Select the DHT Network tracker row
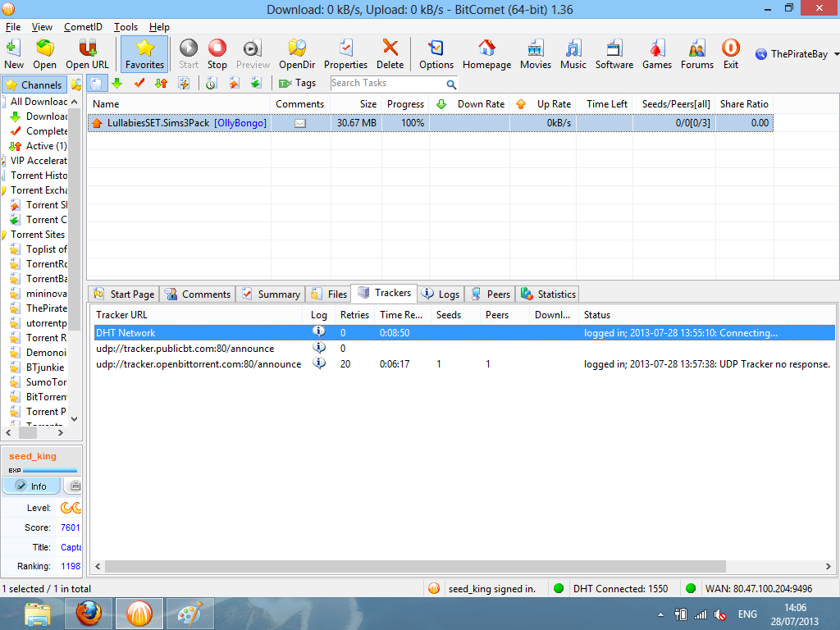 (x=464, y=333)
